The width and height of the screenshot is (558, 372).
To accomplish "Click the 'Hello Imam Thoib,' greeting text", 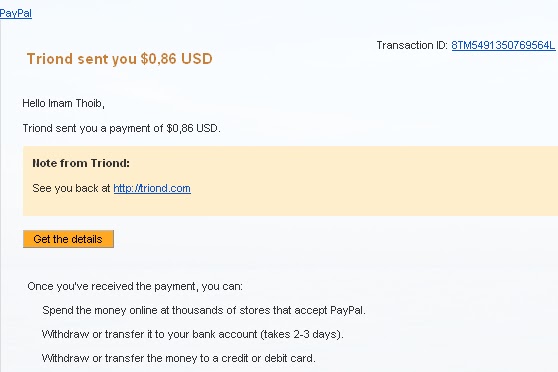I will pyautogui.click(x=63, y=104).
